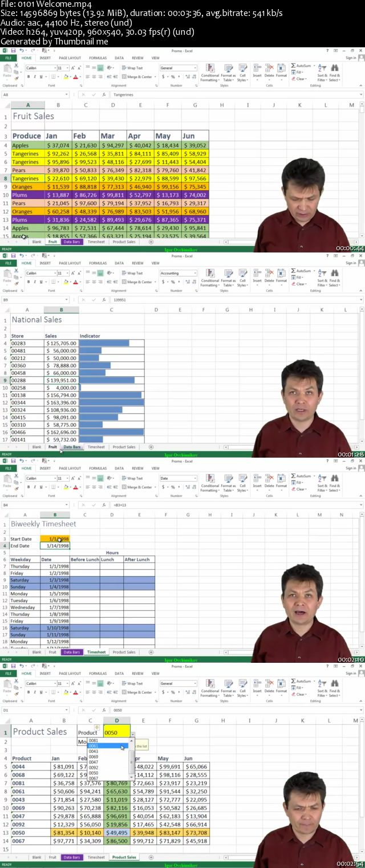Toggle Bold in the Fruit Sales frame ribbon
Viewport: 365px width, 868px height.
tap(29, 77)
